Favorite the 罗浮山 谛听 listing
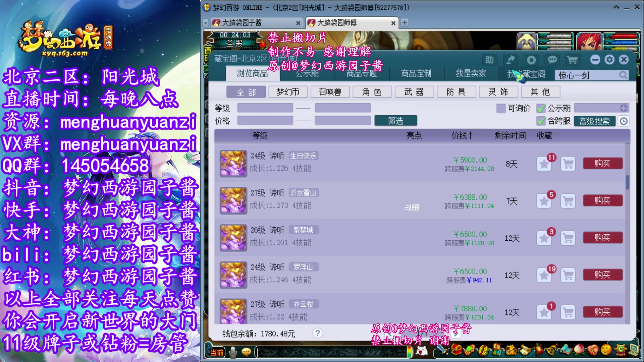644x362 pixels. (x=544, y=276)
